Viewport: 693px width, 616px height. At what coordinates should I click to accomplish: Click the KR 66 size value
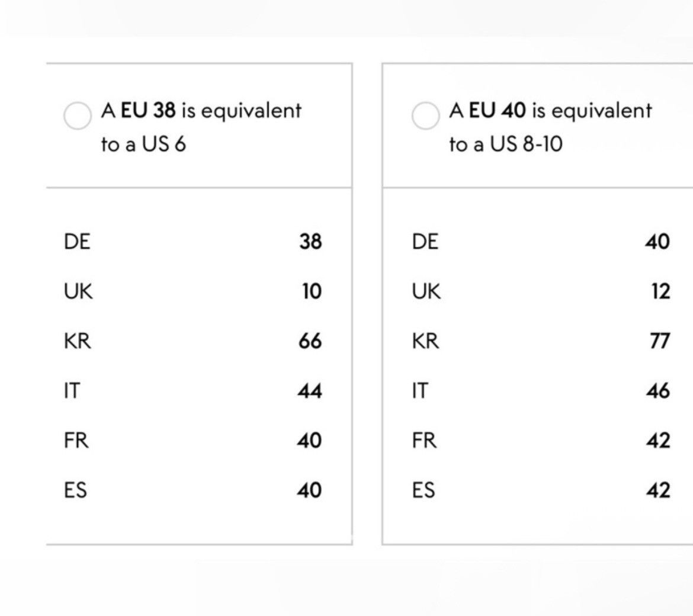click(x=310, y=341)
